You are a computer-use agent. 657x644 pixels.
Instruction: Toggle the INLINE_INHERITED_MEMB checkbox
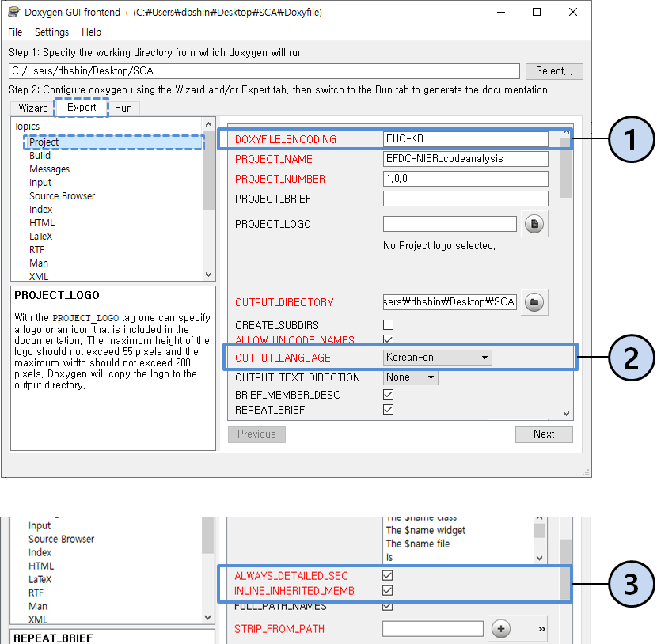(388, 590)
